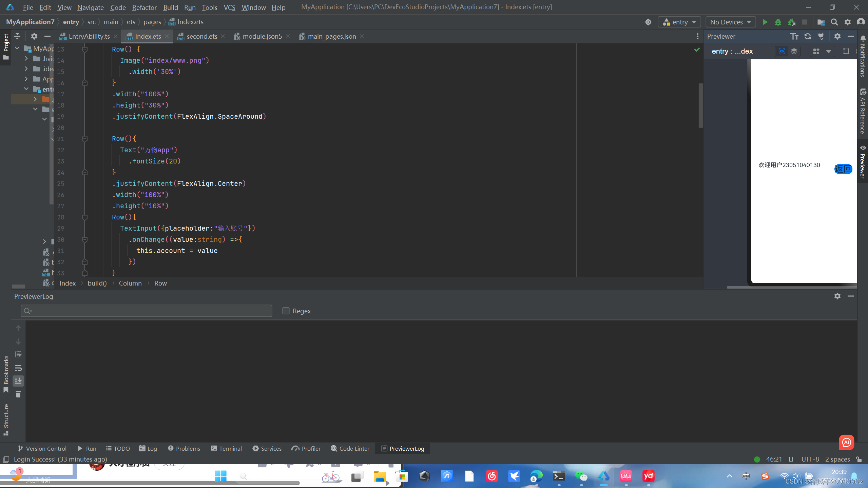
Task: Toggle the Previewer inspector mode icon
Action: click(x=782, y=51)
